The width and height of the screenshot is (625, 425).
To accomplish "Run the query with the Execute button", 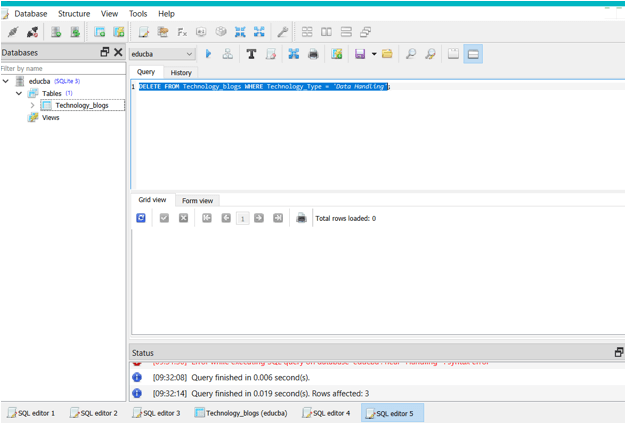I will tap(208, 54).
